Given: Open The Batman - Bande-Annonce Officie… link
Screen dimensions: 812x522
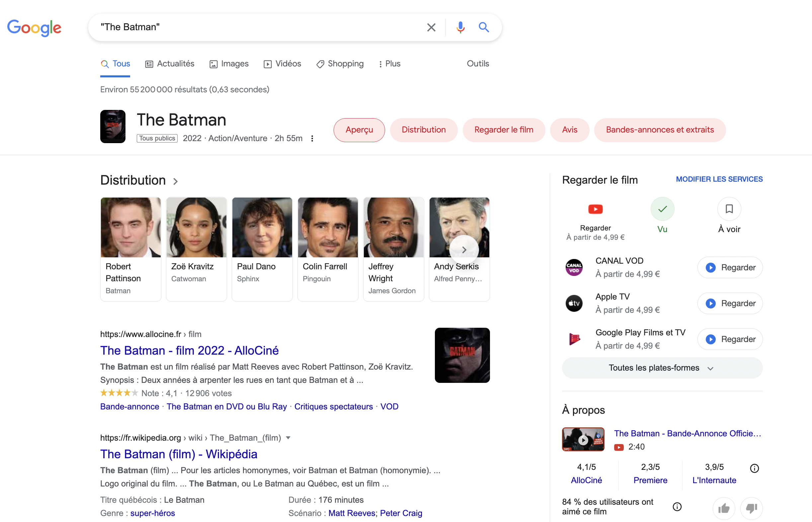Looking at the screenshot, I should (x=688, y=433).
